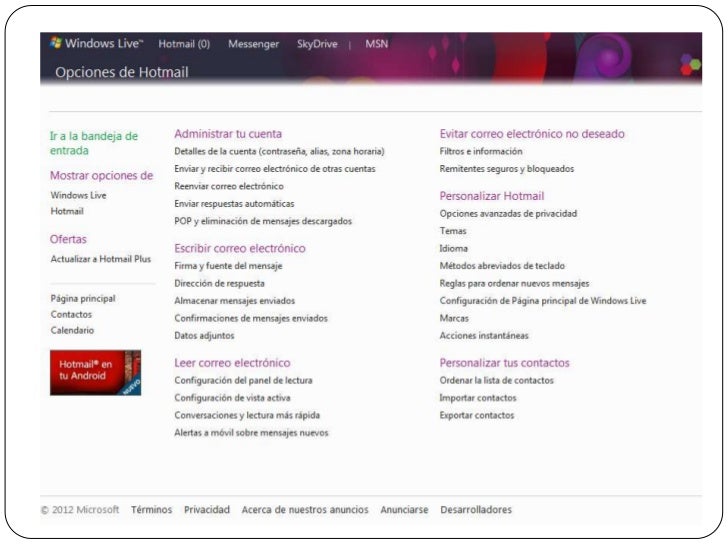Open Hotmail (0) in the top navigation
Viewport: 728px width, 546px height.
coord(184,44)
